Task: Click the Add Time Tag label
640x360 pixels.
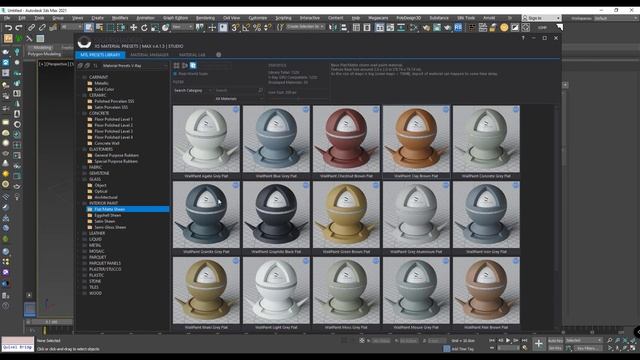Action: [462, 349]
